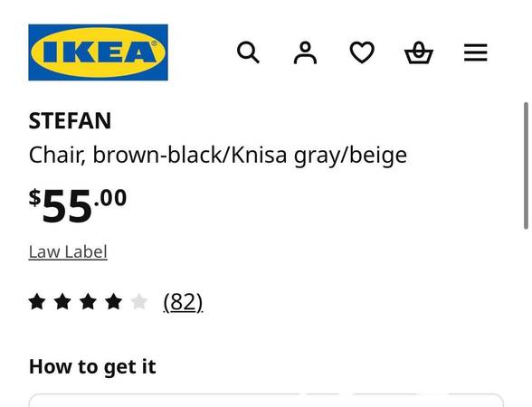
Task: Open the 82 reviews link
Action: pyautogui.click(x=183, y=302)
